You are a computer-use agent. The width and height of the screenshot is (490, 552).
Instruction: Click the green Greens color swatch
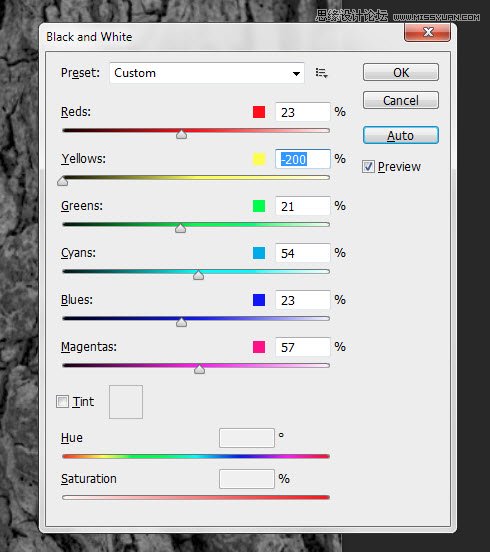point(259,206)
